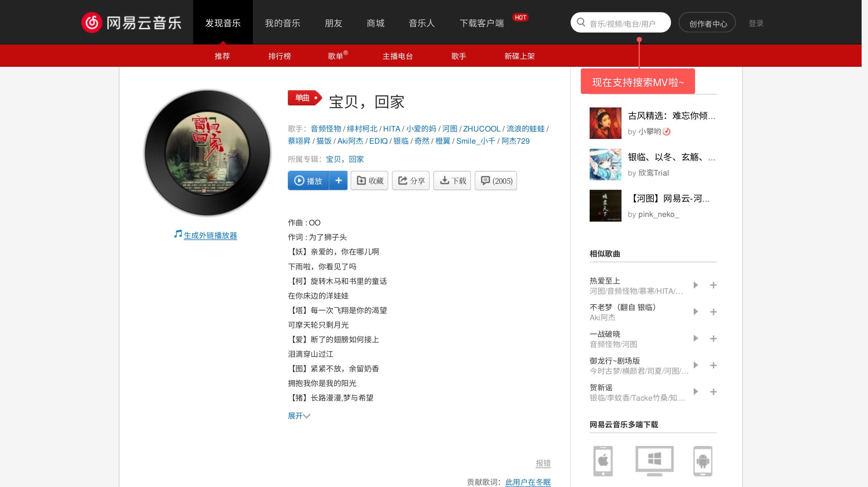Open playlist thumbnail 古风精选

click(x=606, y=123)
